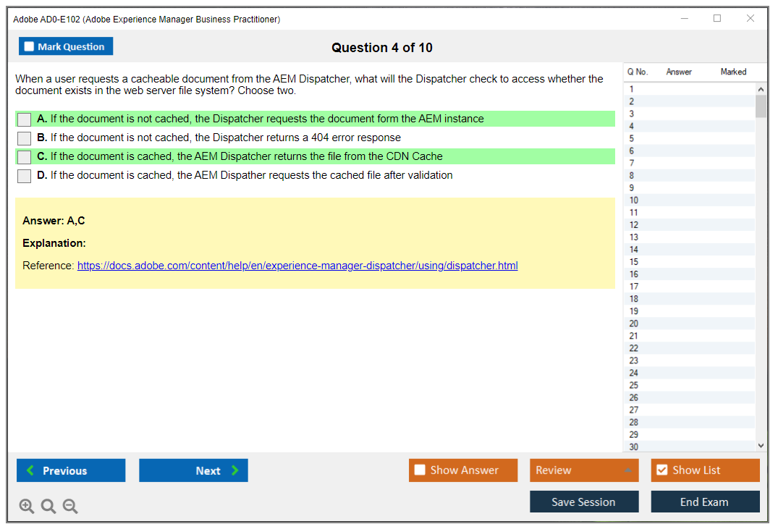Click the zoom in magnifier icon
This screenshot has width=778, height=532.
tap(27, 507)
